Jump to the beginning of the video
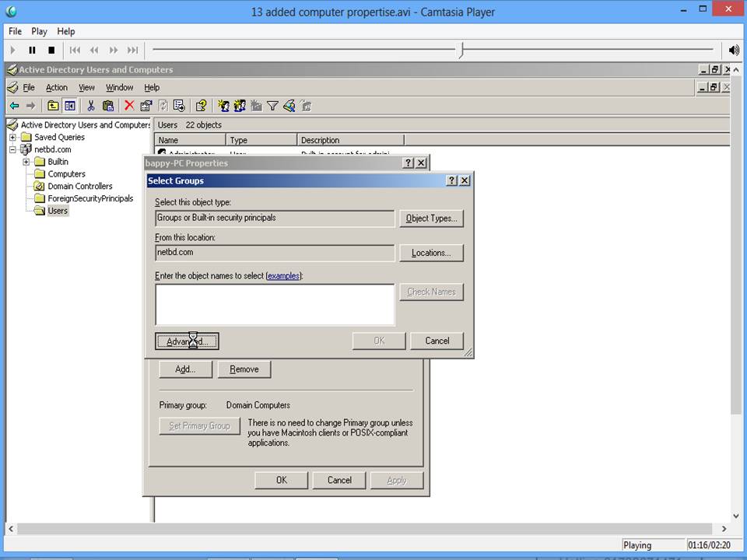The width and height of the screenshot is (747, 560). pos(75,50)
